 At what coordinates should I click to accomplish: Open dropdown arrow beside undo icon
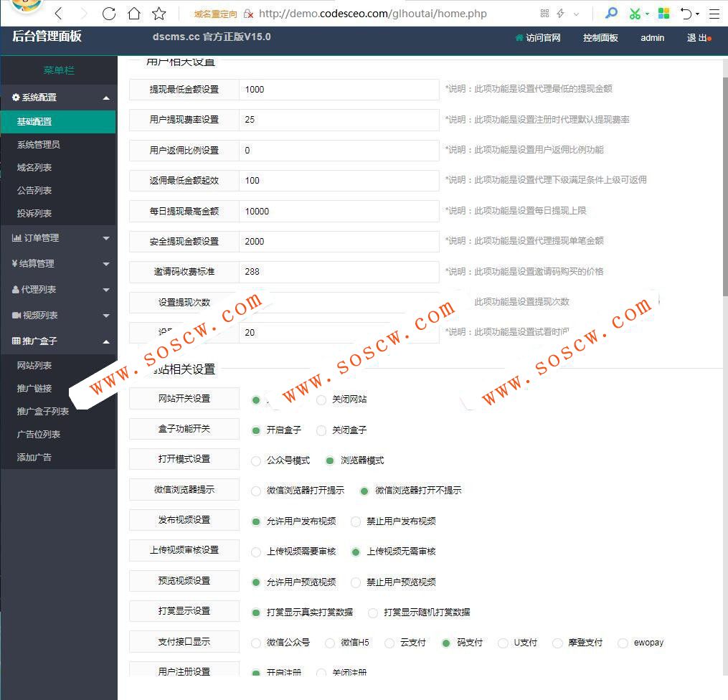[697, 14]
